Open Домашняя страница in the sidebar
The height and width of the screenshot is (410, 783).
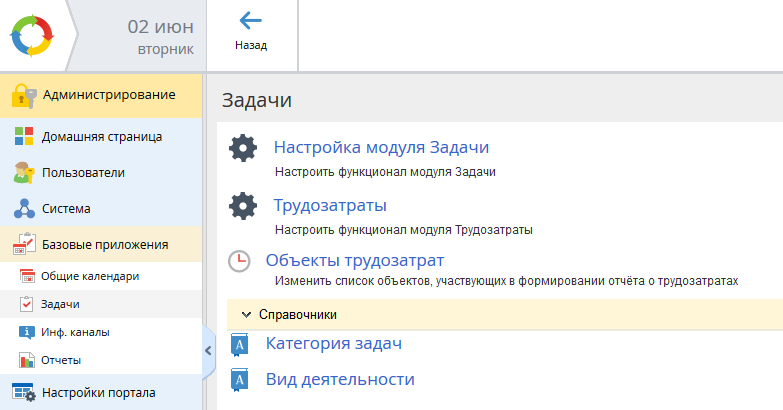click(x=101, y=137)
